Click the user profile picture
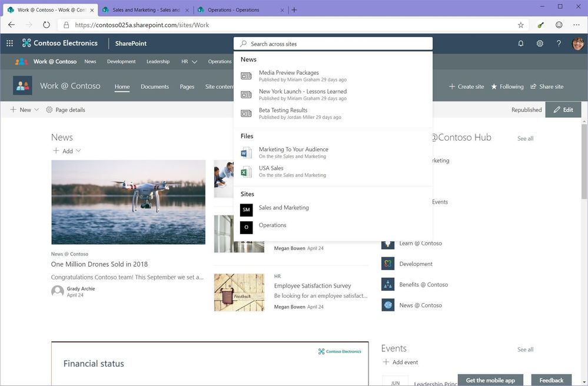 (x=578, y=44)
